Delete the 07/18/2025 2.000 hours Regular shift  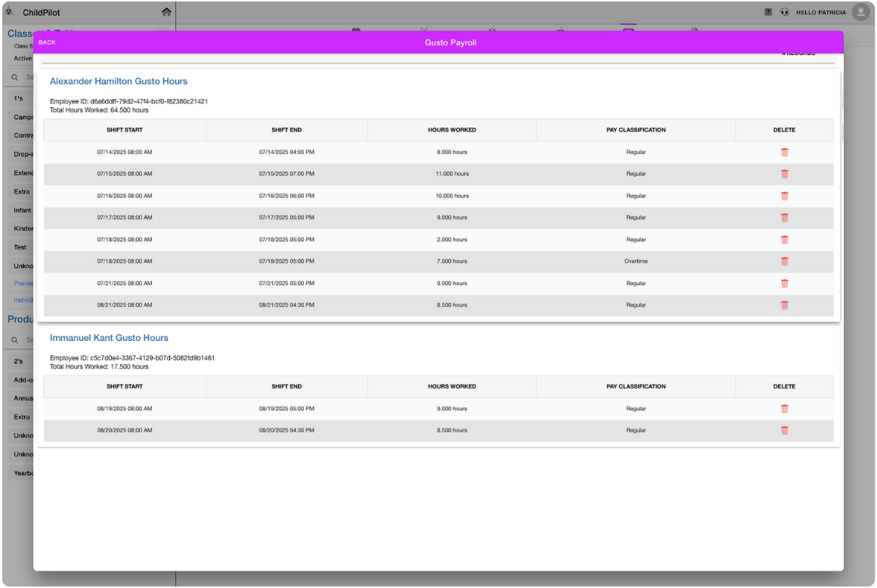pos(784,240)
